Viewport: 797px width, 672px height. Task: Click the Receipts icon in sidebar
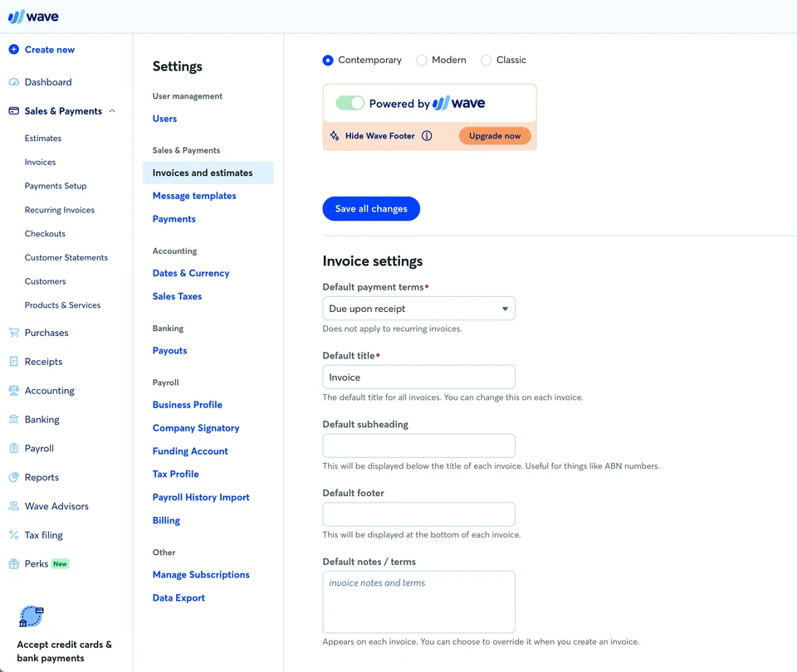pyautogui.click(x=14, y=362)
